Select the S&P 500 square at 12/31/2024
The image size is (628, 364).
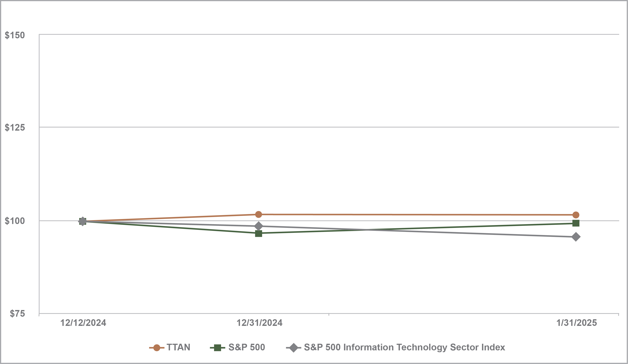coord(258,233)
